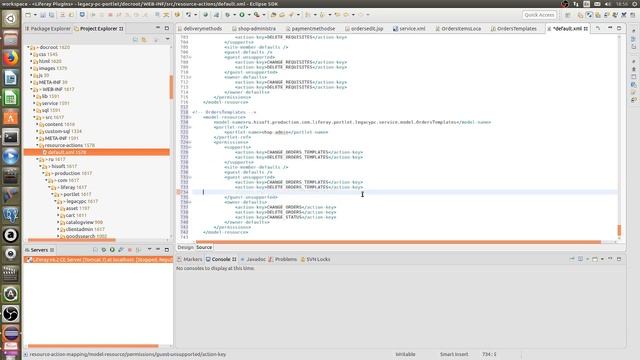Expand the lib folder node
This screenshot has width=640, height=360.
point(34,96)
